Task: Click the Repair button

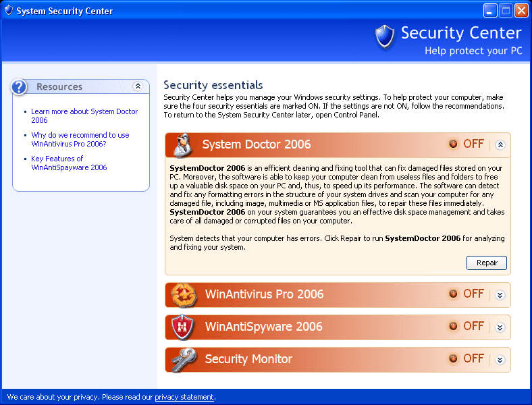Action: coord(487,263)
